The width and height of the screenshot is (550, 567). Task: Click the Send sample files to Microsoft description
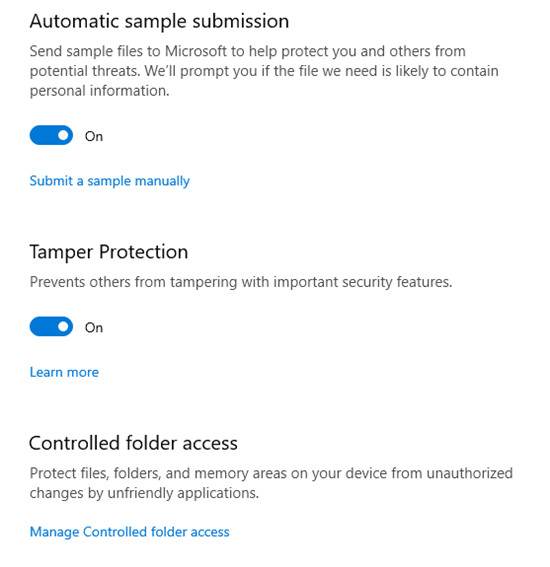[x=264, y=71]
